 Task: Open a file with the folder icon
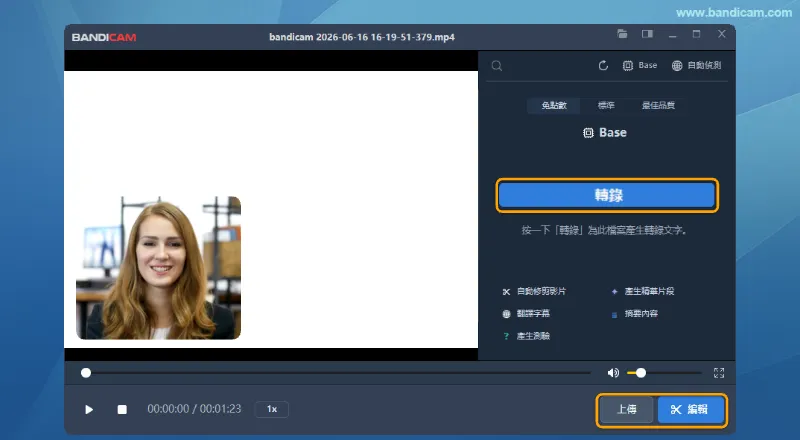[622, 34]
